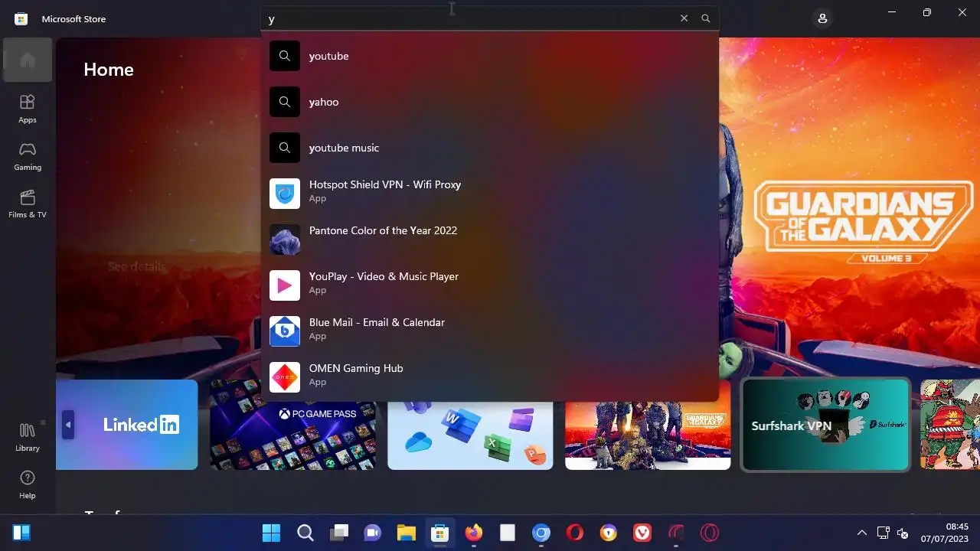Open Pantone Color of the Year 2022
The image size is (980, 551).
coord(490,240)
